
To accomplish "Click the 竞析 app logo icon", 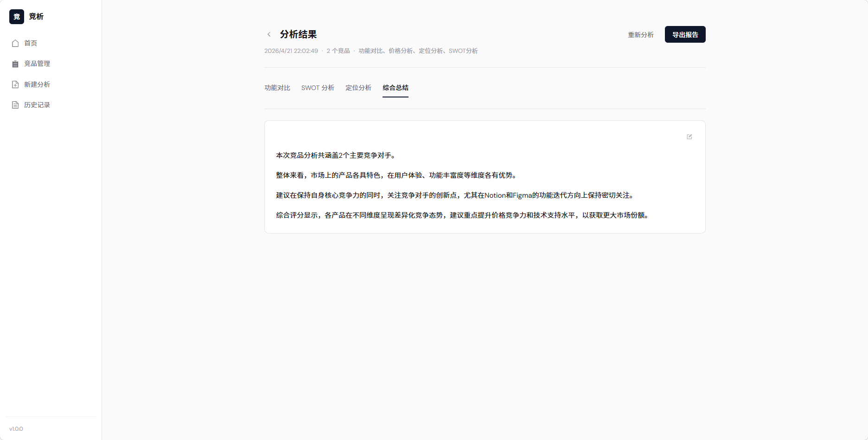I will (17, 17).
